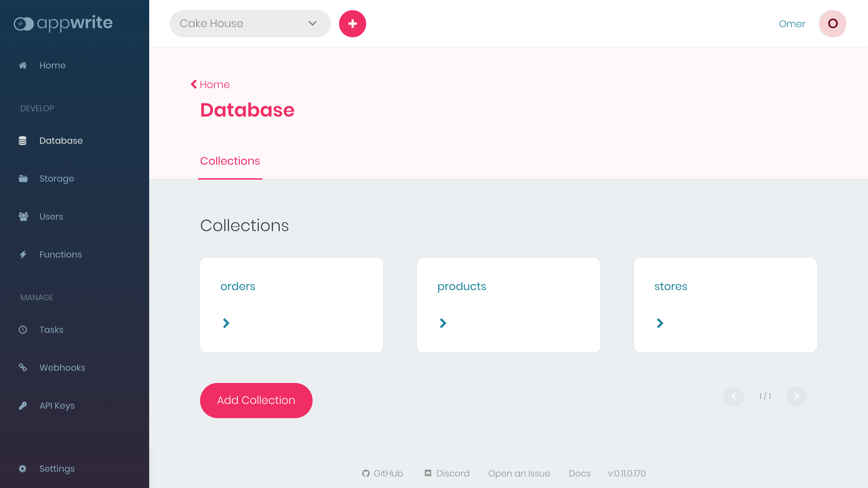
Task: Click the Storage folder icon
Action: coord(23,179)
